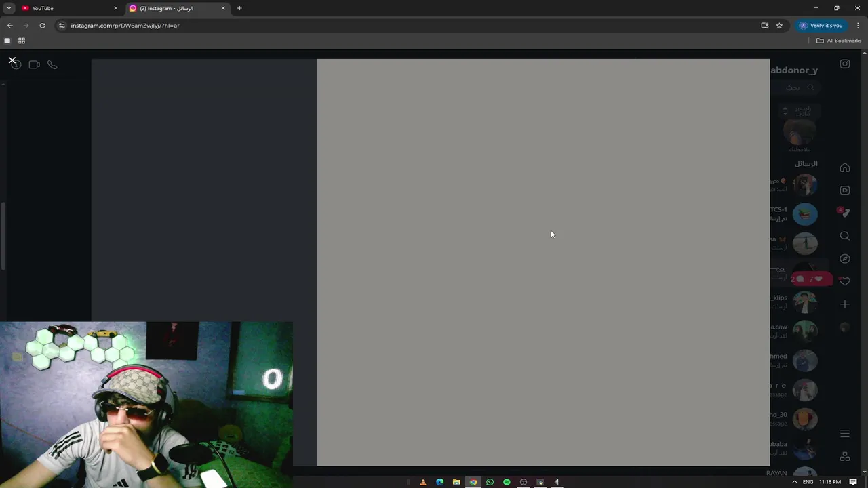
Task: Open the notes avatar above الرسائل
Action: click(x=800, y=131)
